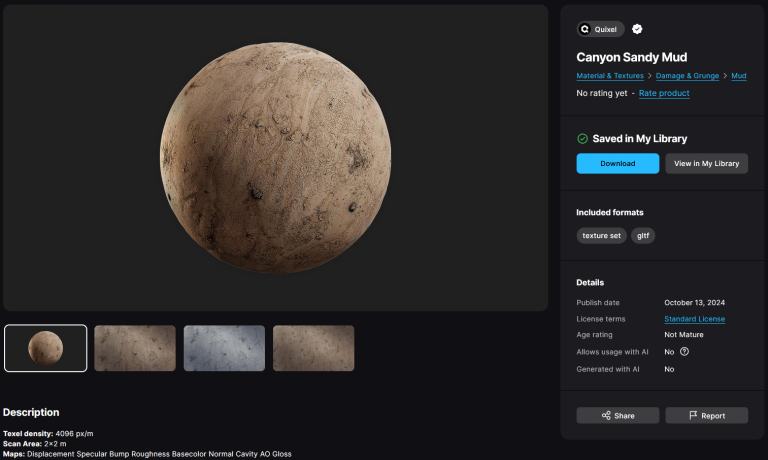
Task: Open View in My Library
Action: (x=706, y=163)
